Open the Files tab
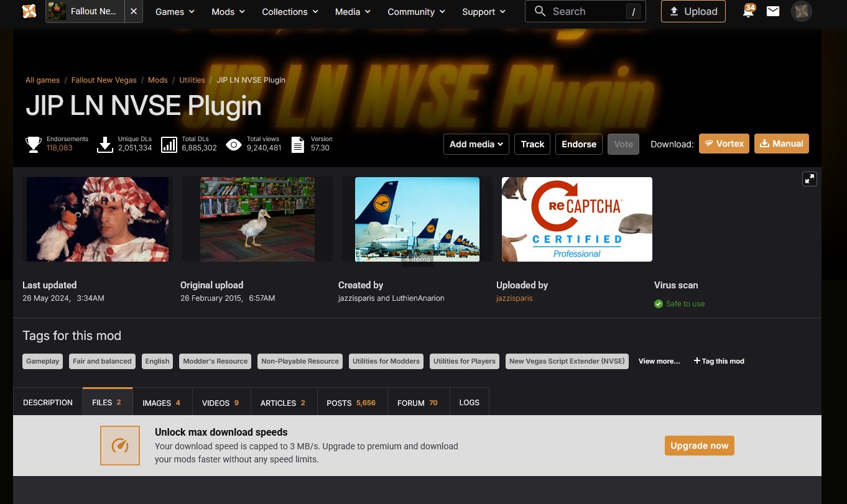 pyautogui.click(x=106, y=402)
